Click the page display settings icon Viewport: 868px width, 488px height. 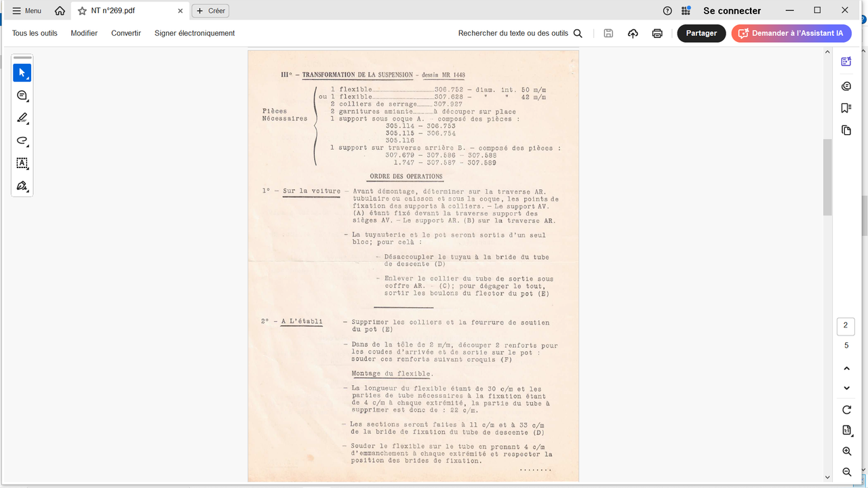[x=846, y=430]
